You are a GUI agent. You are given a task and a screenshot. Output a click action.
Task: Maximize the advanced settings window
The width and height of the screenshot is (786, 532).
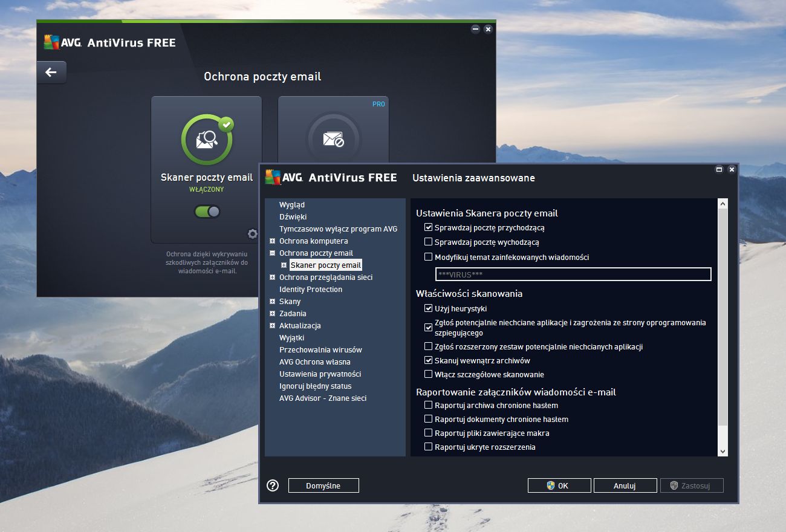[719, 170]
